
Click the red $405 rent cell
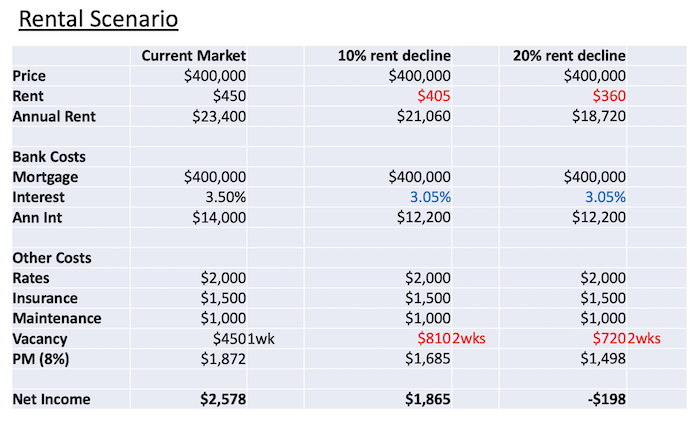tap(435, 96)
